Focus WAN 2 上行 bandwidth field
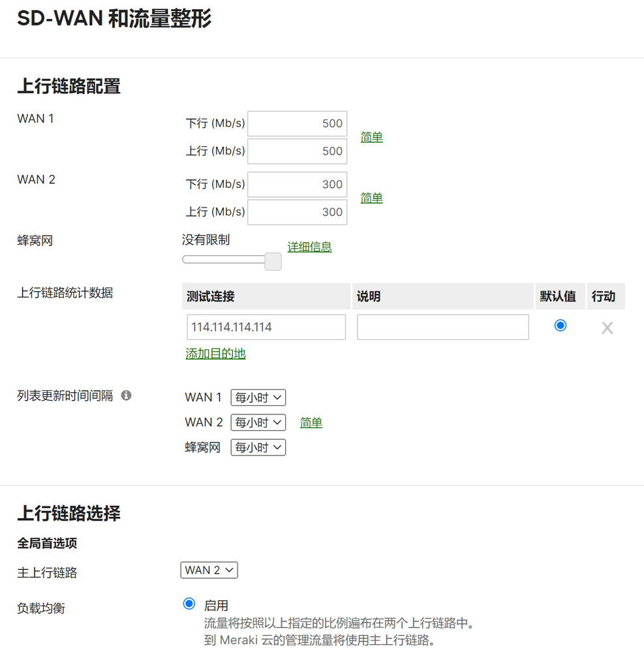Screen dimensions: 644x652 [x=298, y=212]
